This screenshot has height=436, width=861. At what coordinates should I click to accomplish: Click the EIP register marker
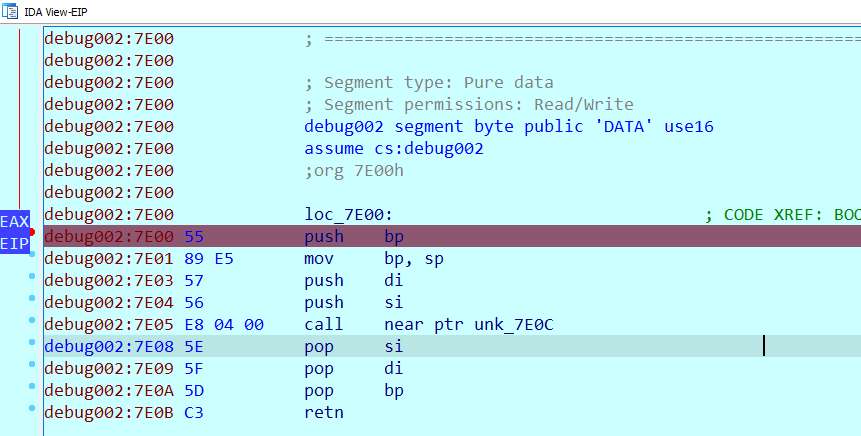14,243
